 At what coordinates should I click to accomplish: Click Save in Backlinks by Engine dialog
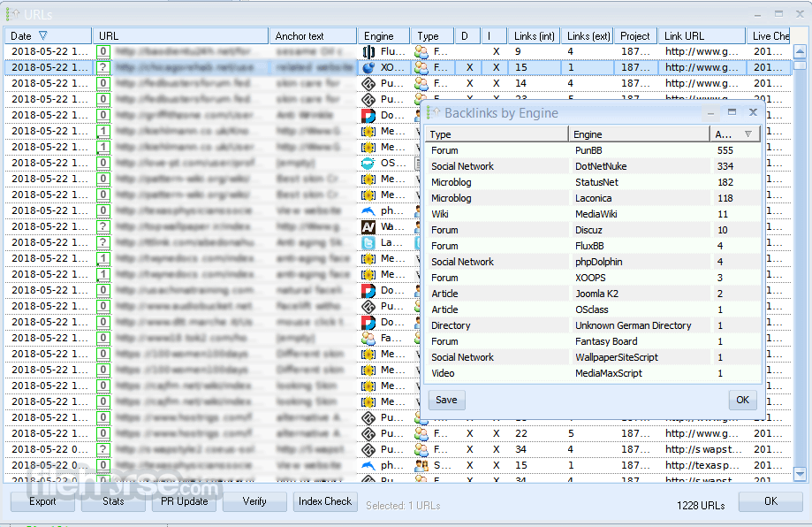point(446,400)
